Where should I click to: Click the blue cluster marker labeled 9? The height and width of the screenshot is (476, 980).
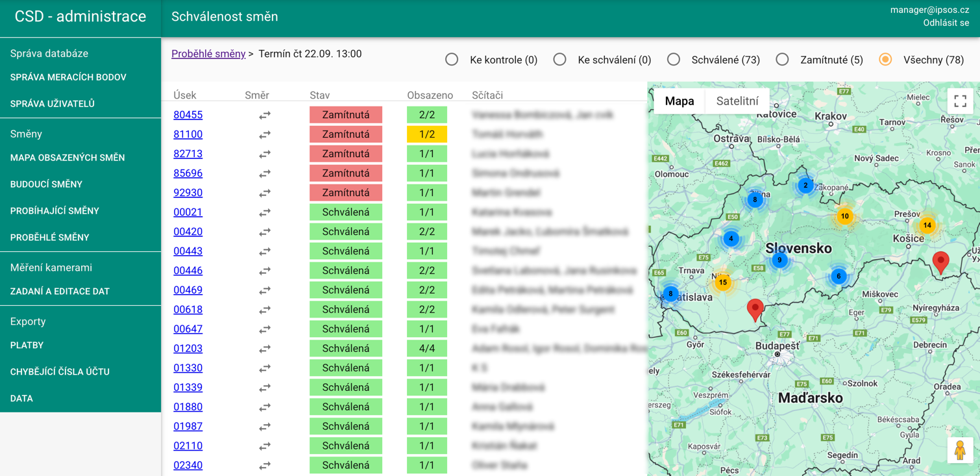pyautogui.click(x=779, y=260)
